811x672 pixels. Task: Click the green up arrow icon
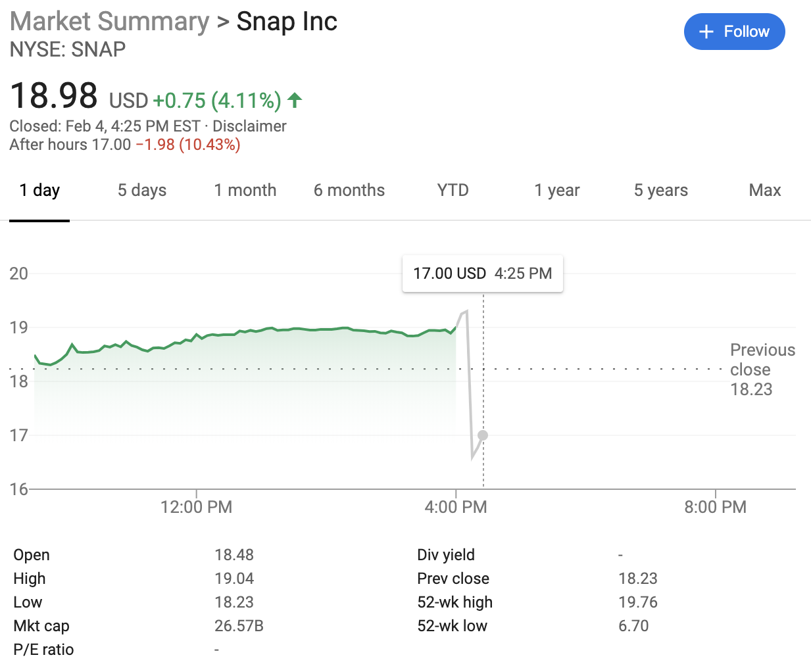pyautogui.click(x=295, y=100)
